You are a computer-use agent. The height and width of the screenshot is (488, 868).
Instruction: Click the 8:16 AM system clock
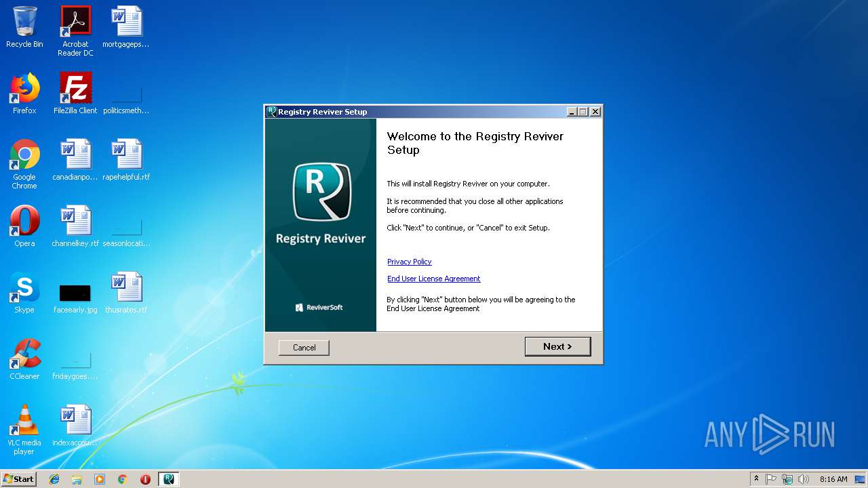(833, 479)
